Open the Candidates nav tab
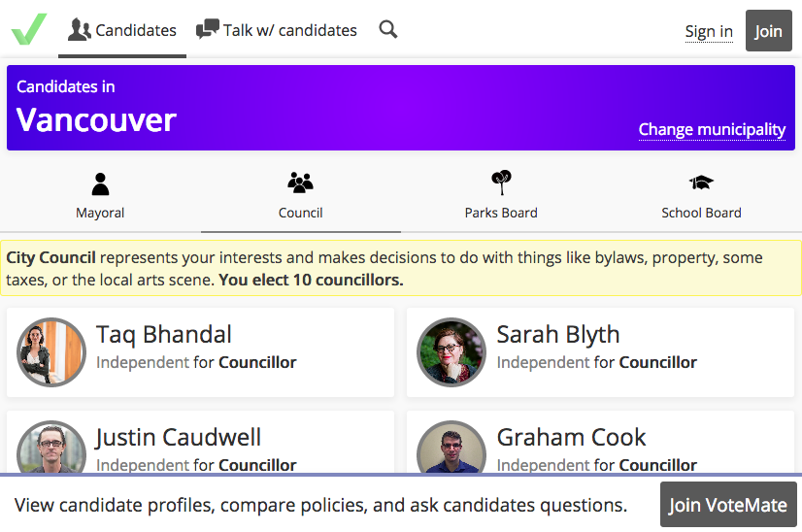The height and width of the screenshot is (532, 802). 122,30
